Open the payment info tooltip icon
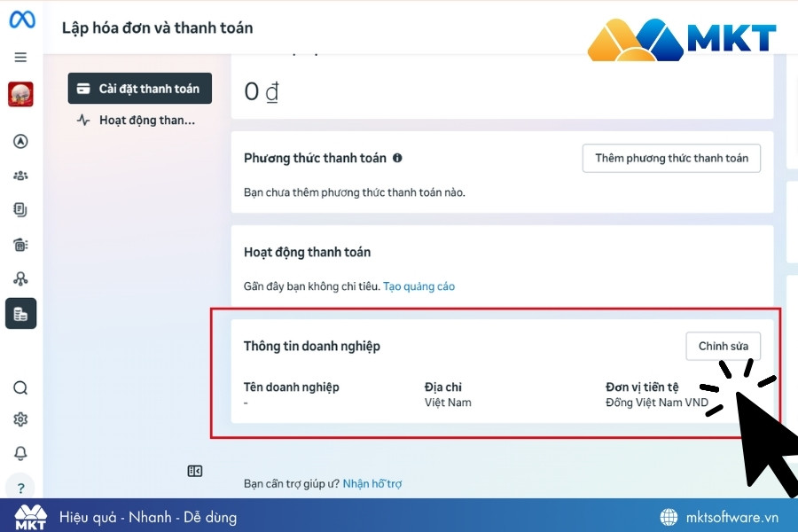 397,158
